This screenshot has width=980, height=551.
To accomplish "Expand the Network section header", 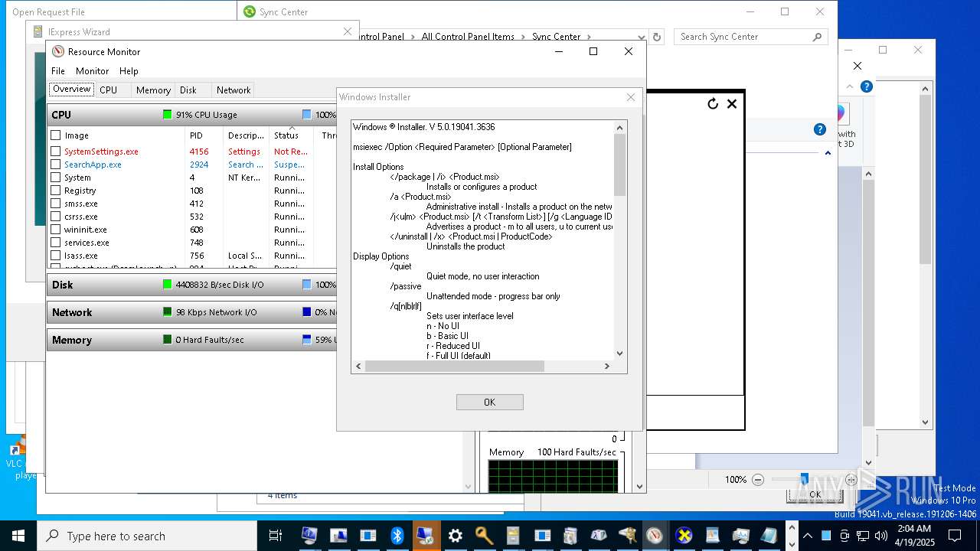I will [x=191, y=312].
